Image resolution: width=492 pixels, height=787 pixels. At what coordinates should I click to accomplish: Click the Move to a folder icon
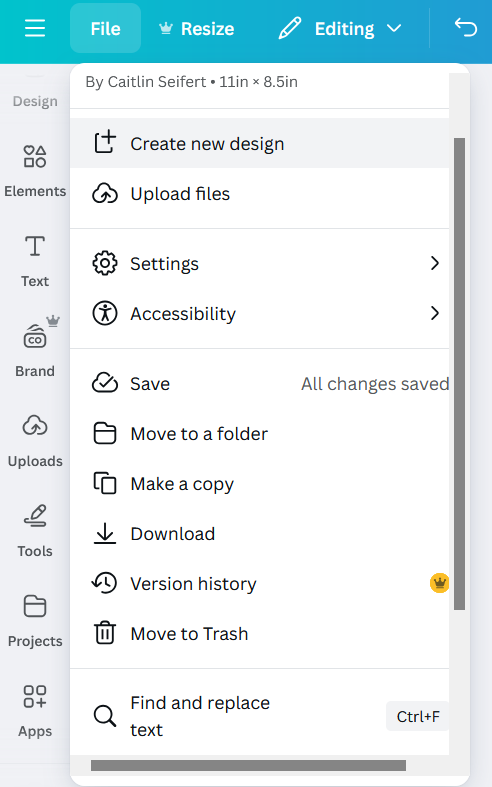[x=105, y=433]
